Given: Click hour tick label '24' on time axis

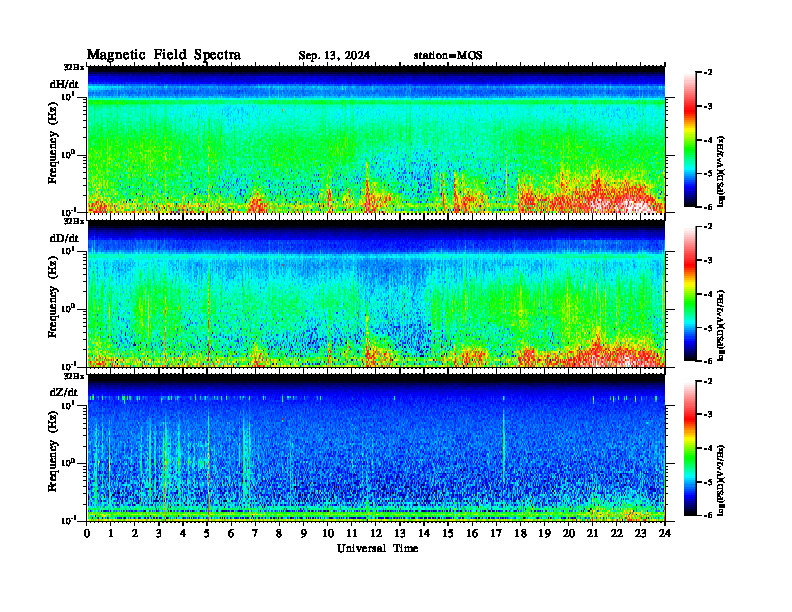Looking at the screenshot, I should point(664,533).
